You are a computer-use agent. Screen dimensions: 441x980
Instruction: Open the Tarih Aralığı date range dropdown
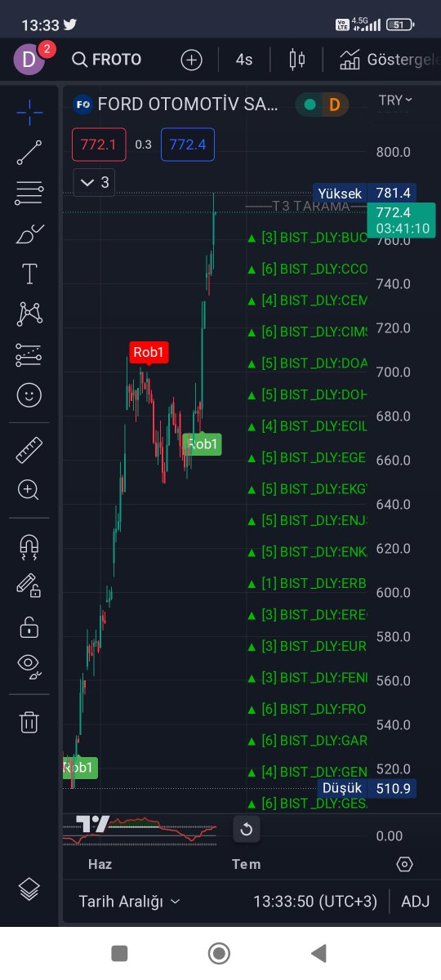point(130,902)
